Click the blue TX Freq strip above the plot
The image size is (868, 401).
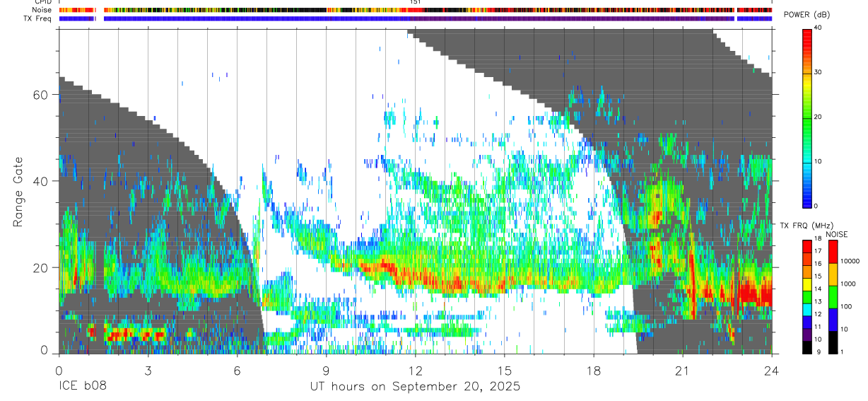point(415,18)
